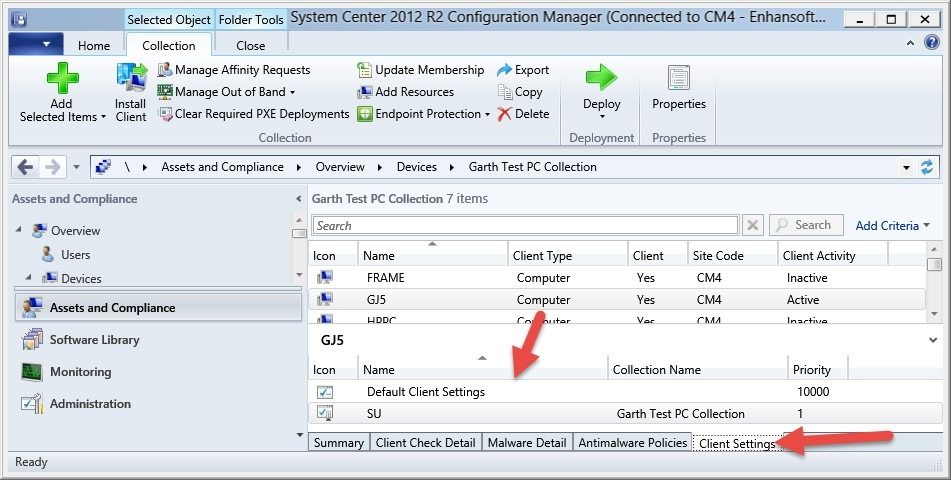This screenshot has height=480, width=951.
Task: Click Clear Required PXE Deployments
Action: coord(254,113)
